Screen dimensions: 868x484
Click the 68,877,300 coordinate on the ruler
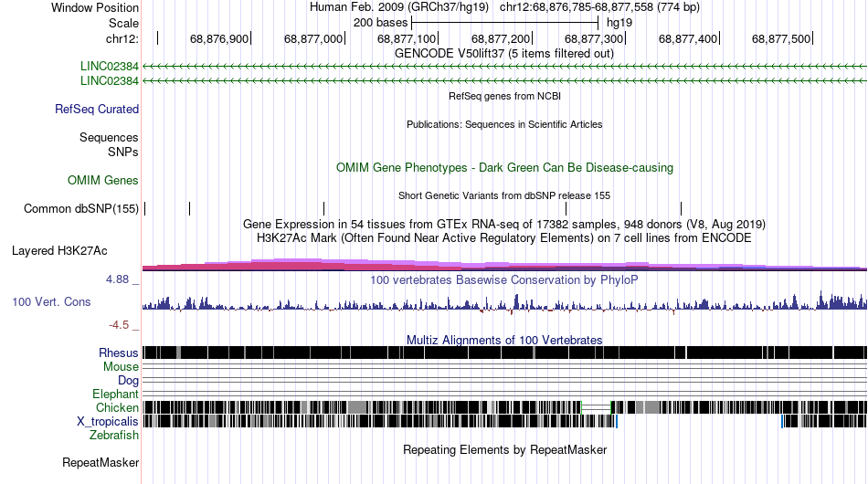[594, 38]
